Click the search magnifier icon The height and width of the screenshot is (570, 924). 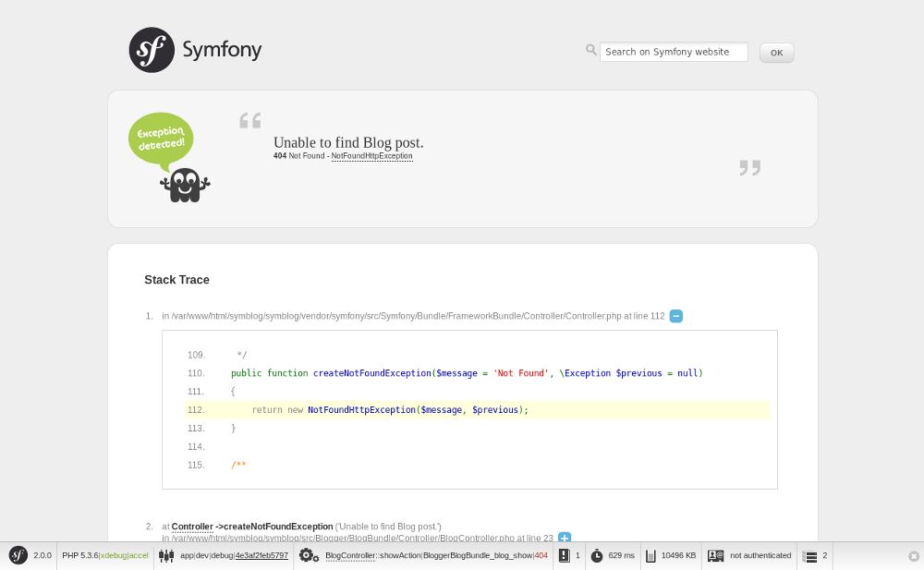click(x=591, y=50)
